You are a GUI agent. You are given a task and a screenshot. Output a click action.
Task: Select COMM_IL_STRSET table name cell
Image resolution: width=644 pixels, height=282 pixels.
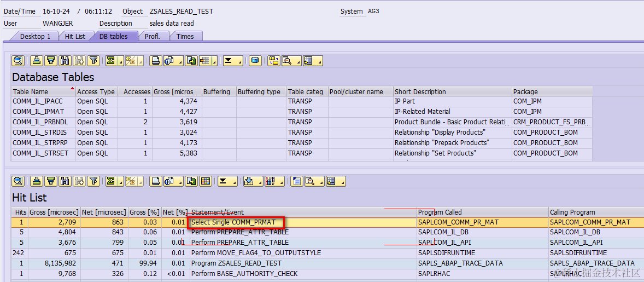[44, 153]
